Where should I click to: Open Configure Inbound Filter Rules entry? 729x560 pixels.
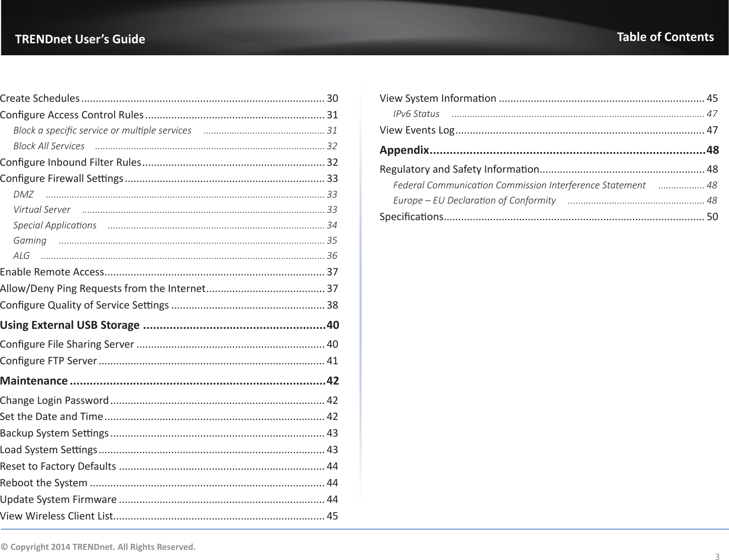(x=169, y=163)
